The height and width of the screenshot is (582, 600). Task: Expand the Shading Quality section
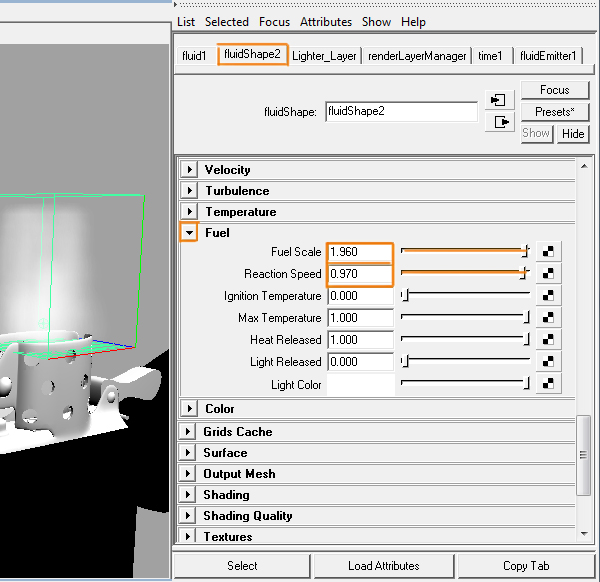188,516
